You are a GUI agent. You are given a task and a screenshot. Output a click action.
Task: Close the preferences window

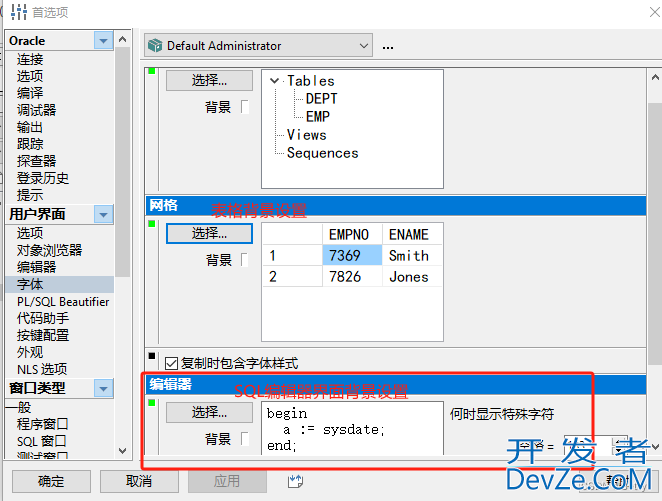[655, 12]
